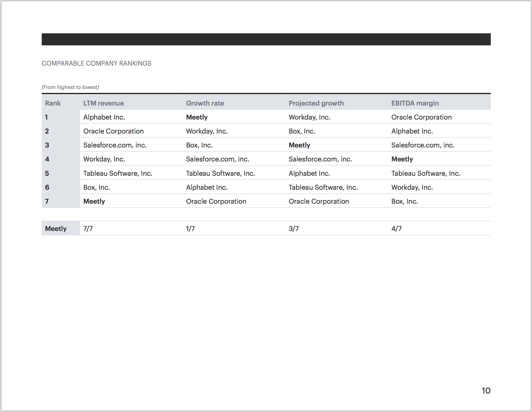Select bold Meetly in LTM revenue column
Viewport: 532px width, 412px height.
(94, 201)
